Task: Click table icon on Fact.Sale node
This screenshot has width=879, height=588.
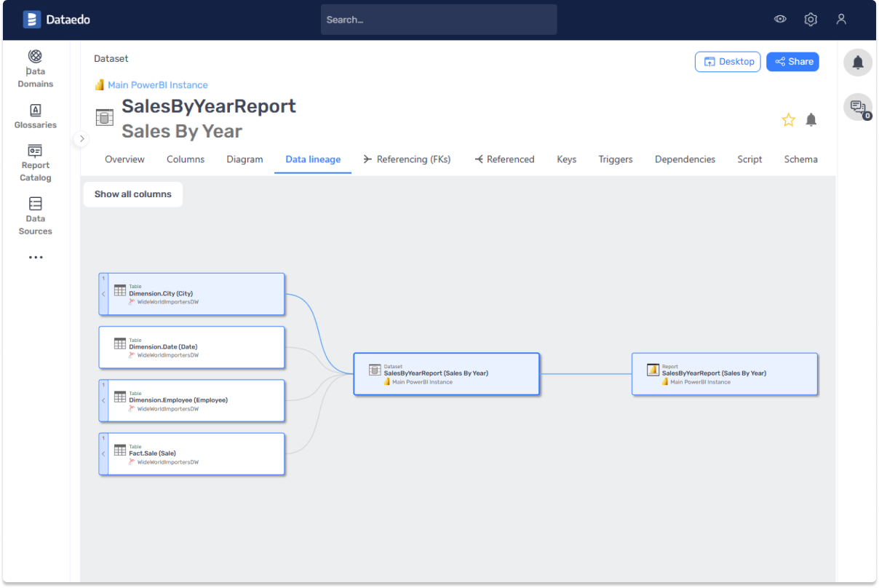Action: [120, 450]
